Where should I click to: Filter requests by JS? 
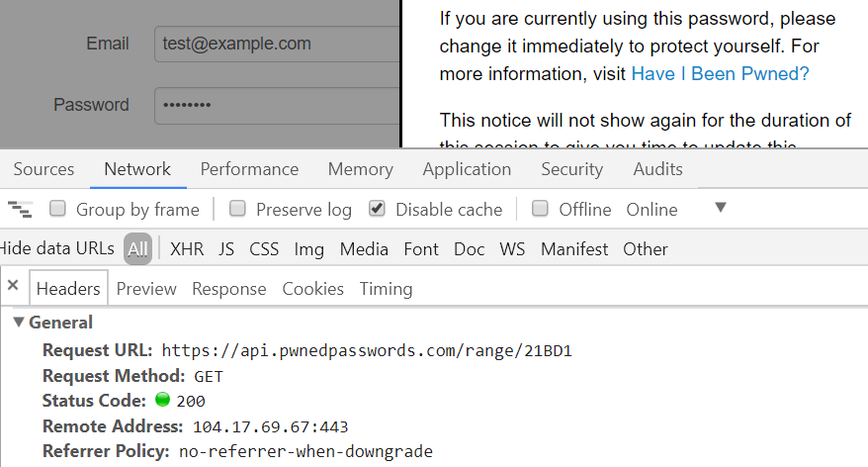point(226,249)
